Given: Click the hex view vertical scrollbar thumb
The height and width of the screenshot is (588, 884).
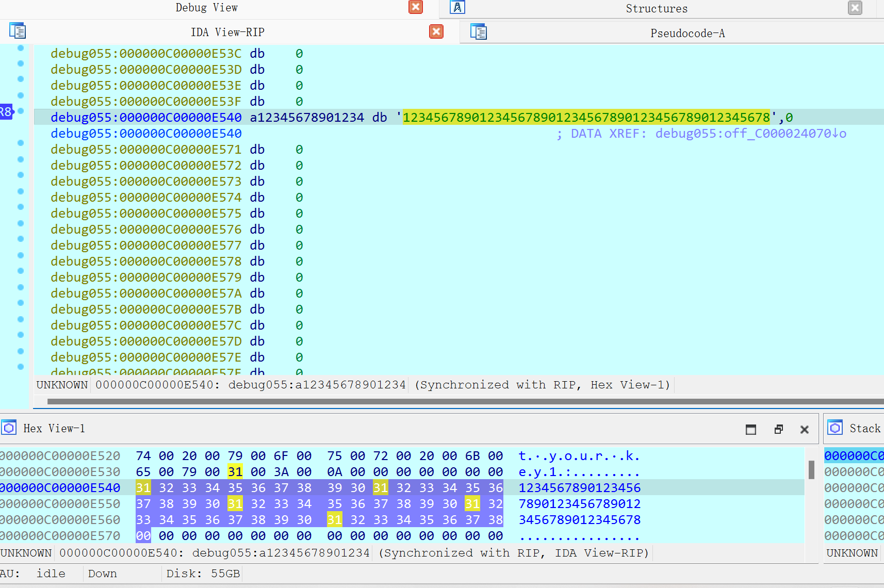Looking at the screenshot, I should [811, 469].
